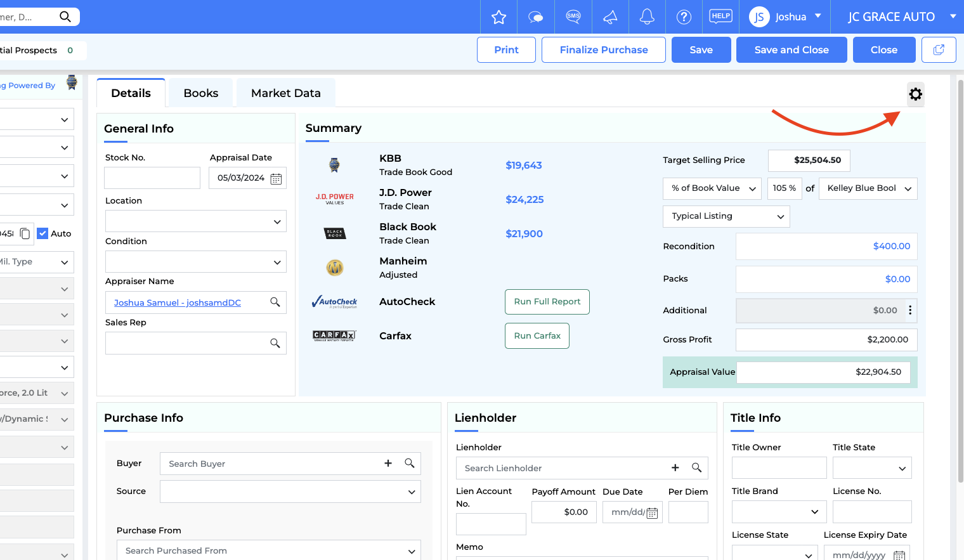This screenshot has height=560, width=964.
Task: Open Joshua Samuel - joshsamdDC link
Action: click(x=178, y=303)
